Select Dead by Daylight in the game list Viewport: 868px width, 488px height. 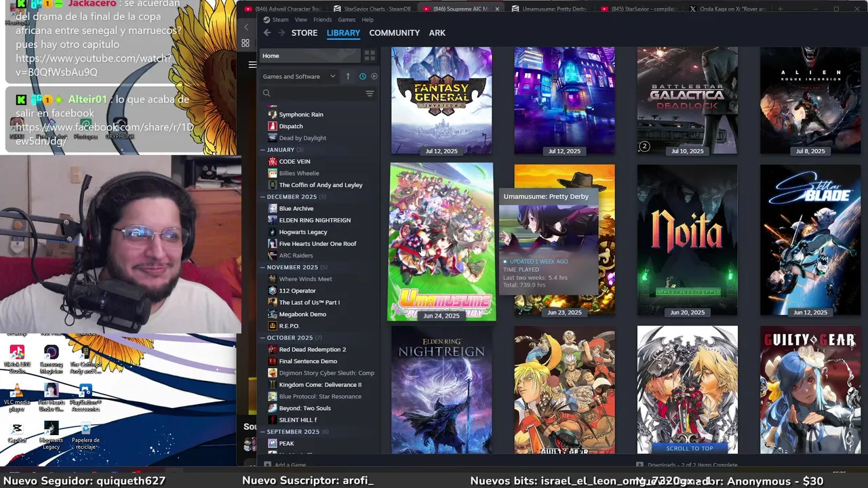302,138
